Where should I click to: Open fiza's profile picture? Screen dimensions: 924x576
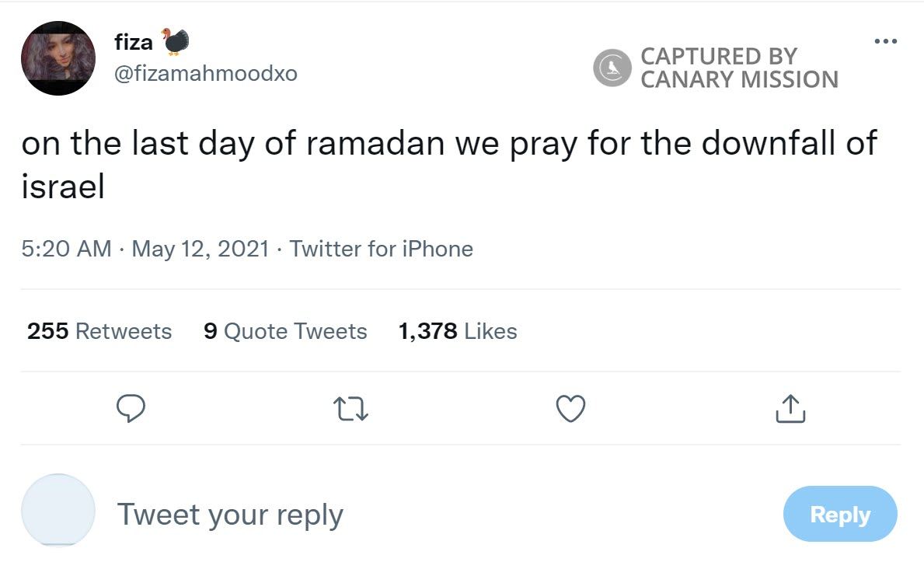point(58,58)
